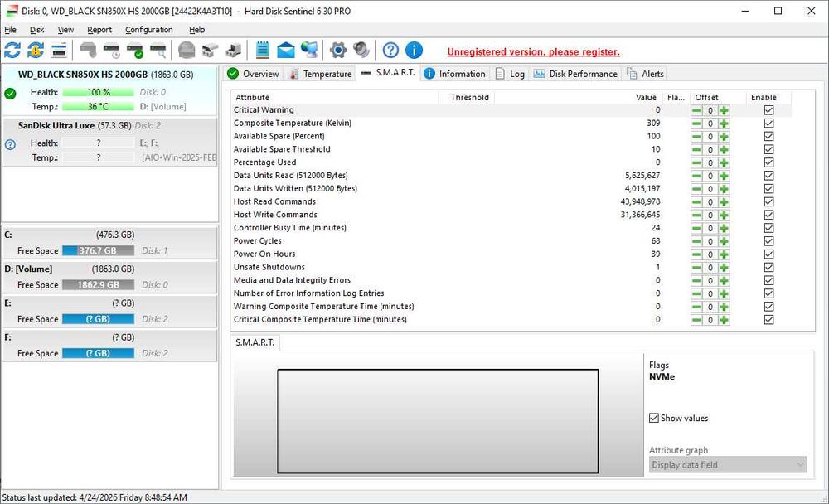829x504 pixels.
Task: Uncheck the Show values checkbox
Action: pyautogui.click(x=654, y=418)
